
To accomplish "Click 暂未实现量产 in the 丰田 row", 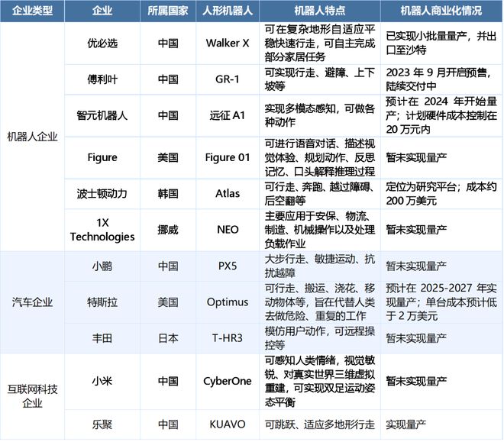I will click(x=416, y=338).
